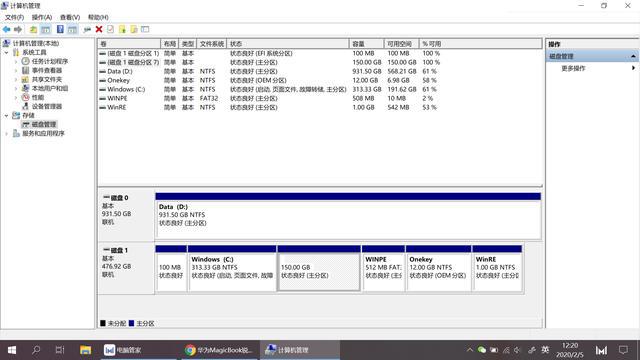The height and width of the screenshot is (360, 640).
Task: Click the back arrow toolbar icon
Action: tap(7, 29)
